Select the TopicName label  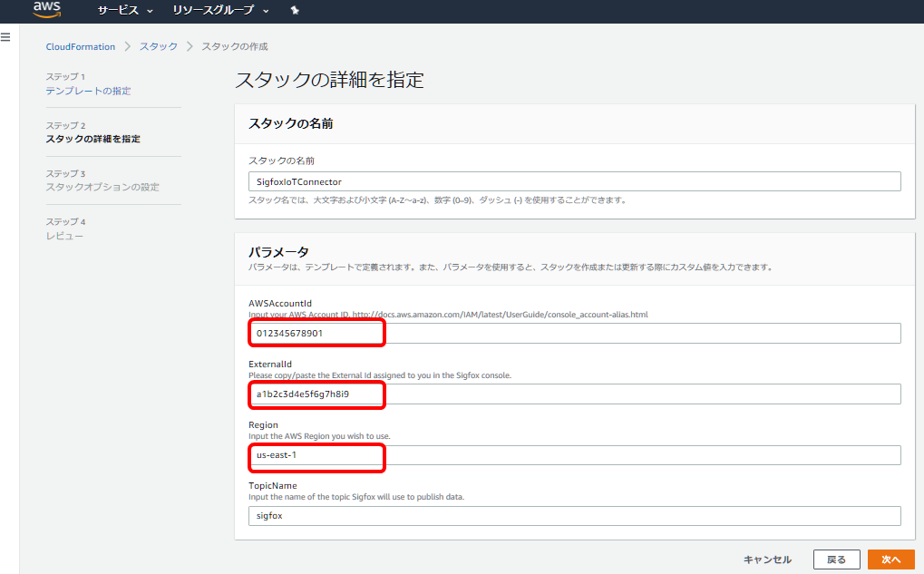(273, 486)
